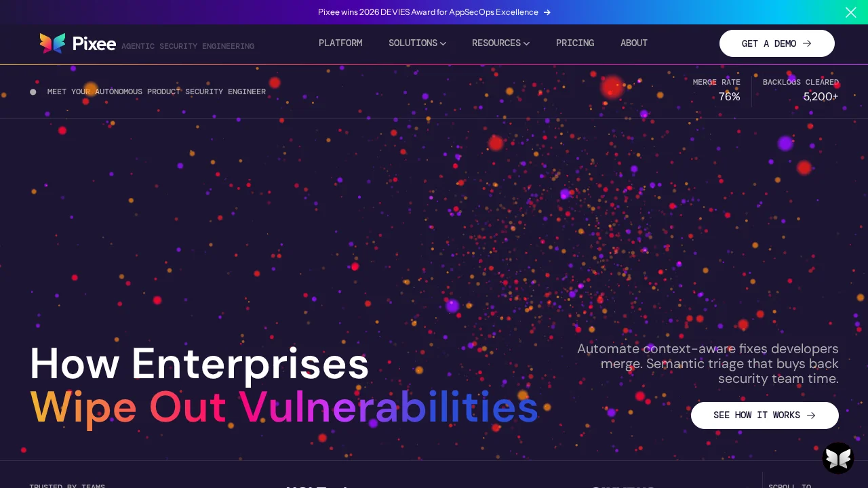
Task: Close the DEVIES award announcement banner
Action: [850, 12]
